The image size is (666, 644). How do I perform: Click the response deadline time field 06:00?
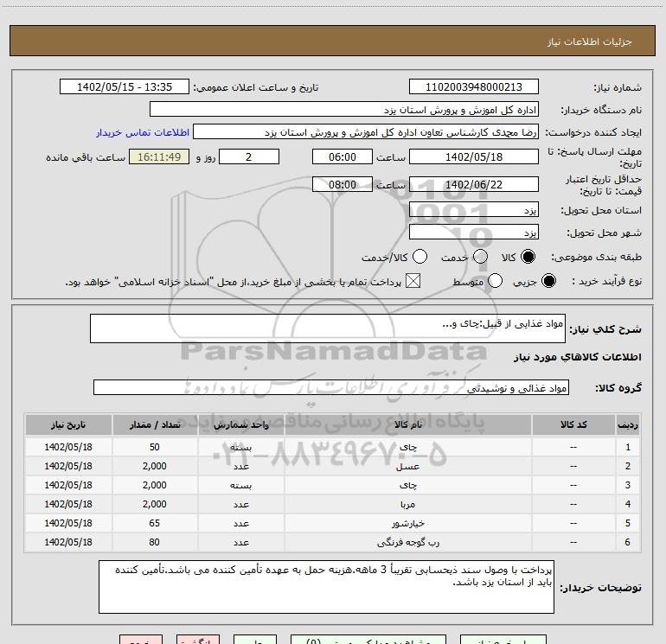(343, 156)
